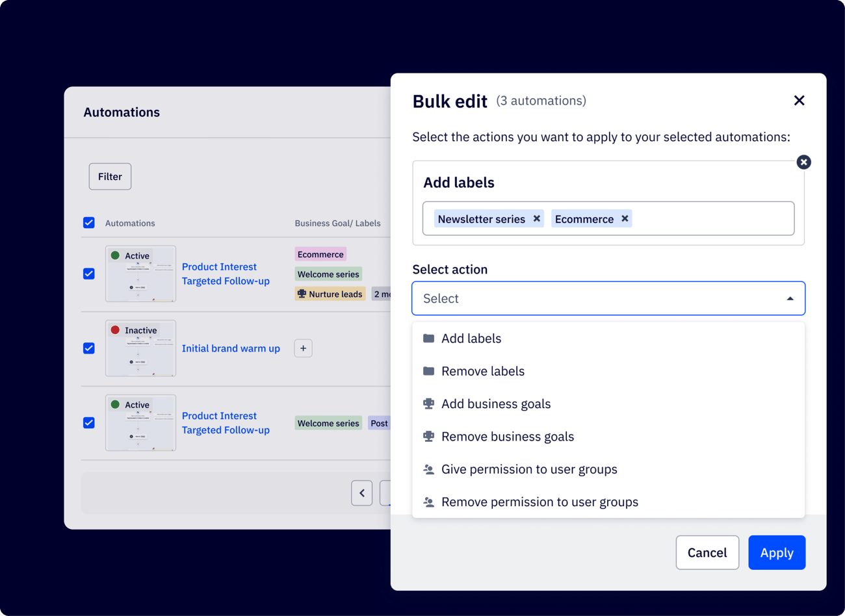This screenshot has width=845, height=616.
Task: Open the Initial brand warm up automation
Action: coord(231,348)
